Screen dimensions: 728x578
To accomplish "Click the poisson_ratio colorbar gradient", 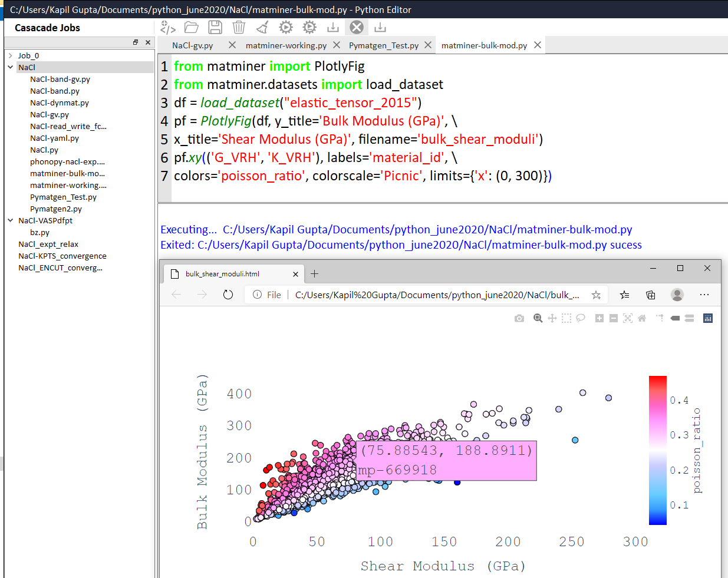I will point(658,450).
